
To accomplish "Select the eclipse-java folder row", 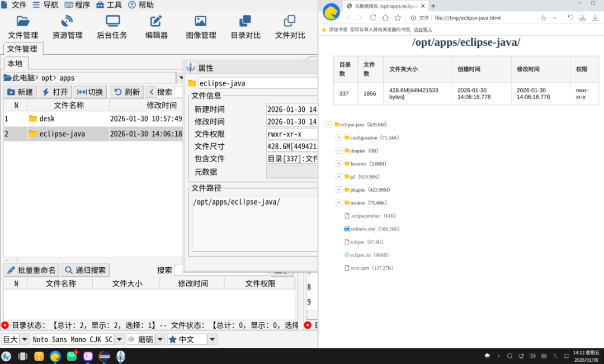I will [x=93, y=134].
